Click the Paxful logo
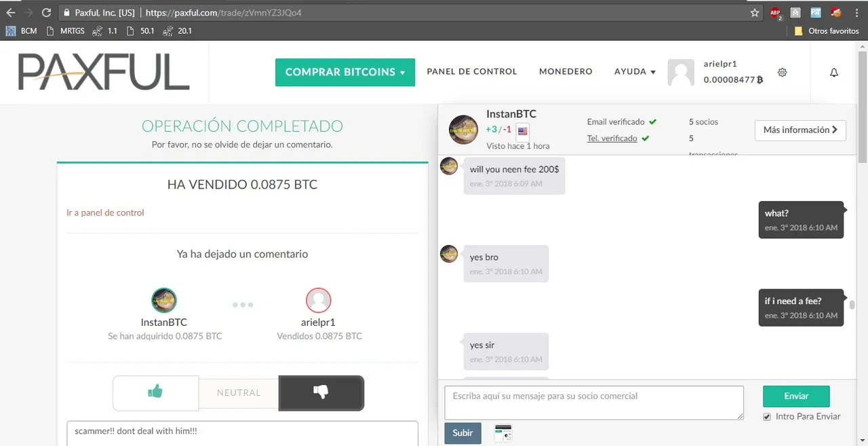868x446 pixels. point(104,72)
